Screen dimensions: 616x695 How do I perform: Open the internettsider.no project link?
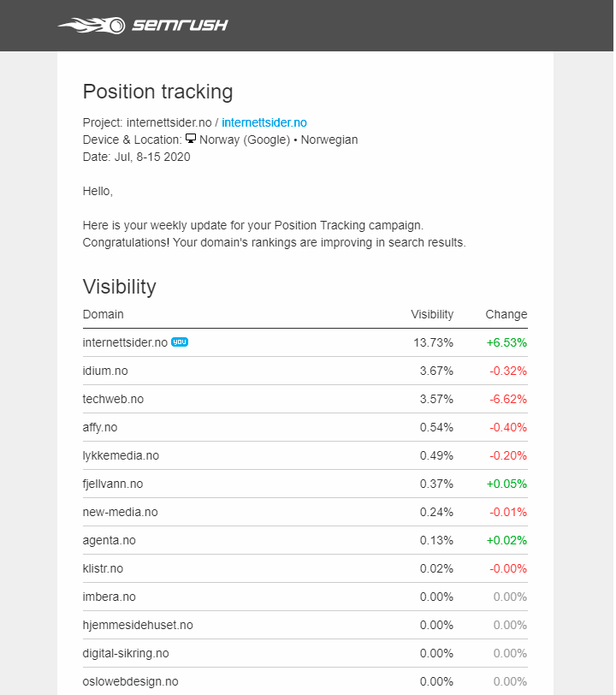click(264, 122)
